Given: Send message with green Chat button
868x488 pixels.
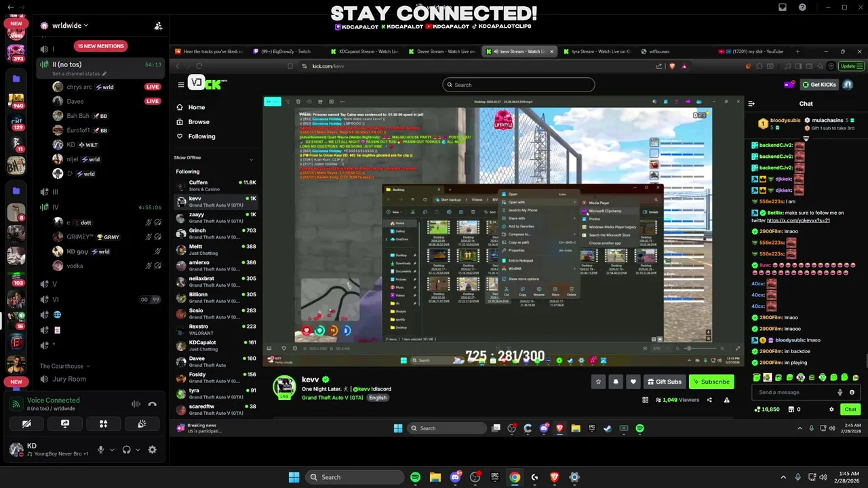Looking at the screenshot, I should [x=850, y=409].
